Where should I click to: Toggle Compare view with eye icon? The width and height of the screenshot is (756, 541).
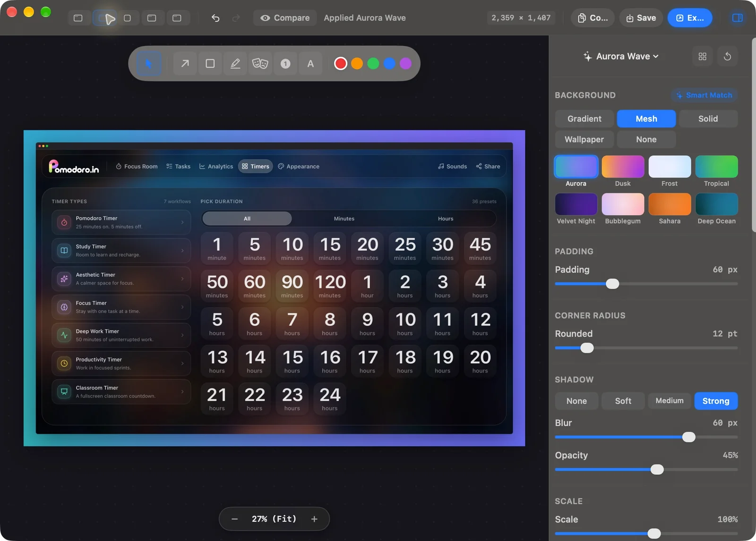coord(285,18)
